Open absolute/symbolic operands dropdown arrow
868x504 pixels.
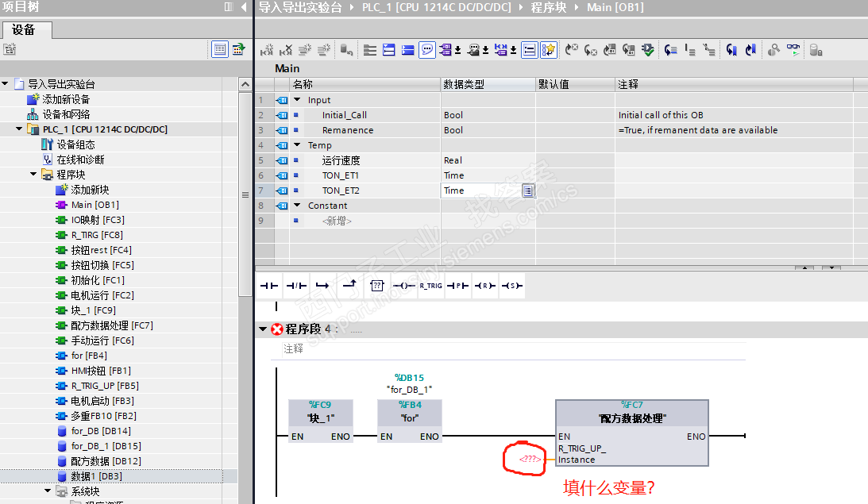coord(457,51)
